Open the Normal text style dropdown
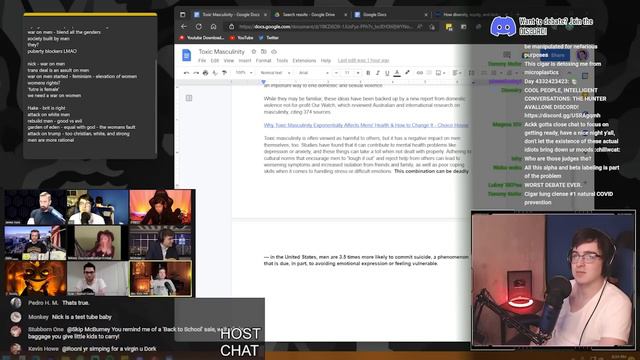The height and width of the screenshot is (360, 640). tap(275, 73)
